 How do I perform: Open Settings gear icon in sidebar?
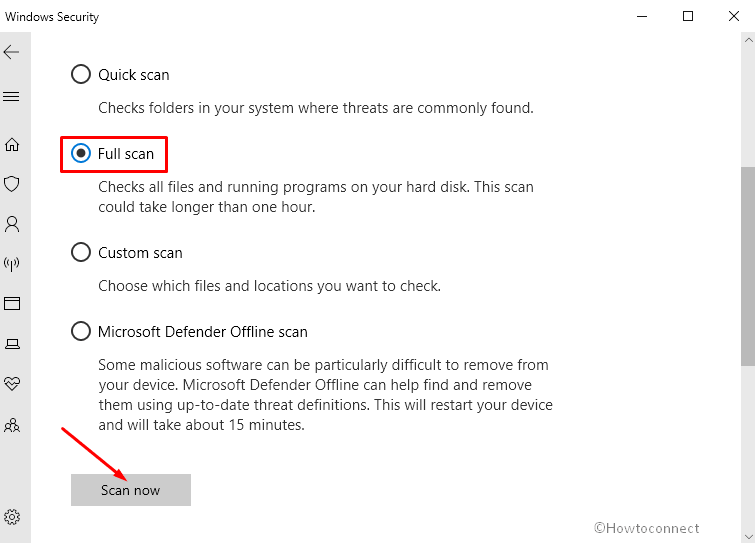12,517
